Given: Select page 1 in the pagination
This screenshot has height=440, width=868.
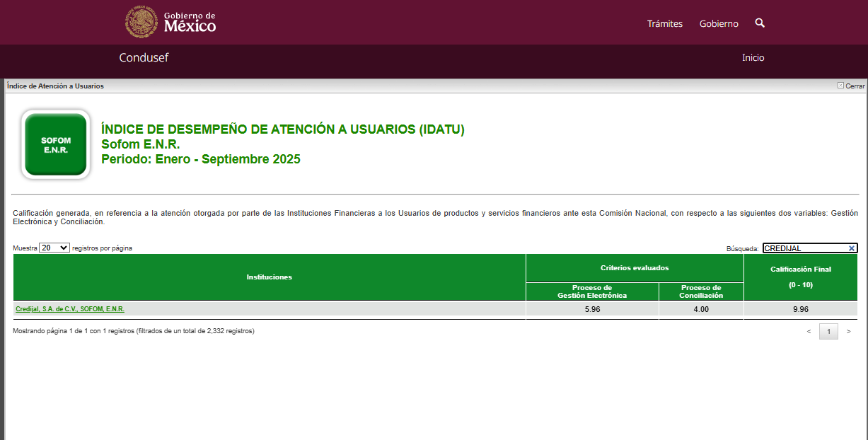Looking at the screenshot, I should point(828,331).
